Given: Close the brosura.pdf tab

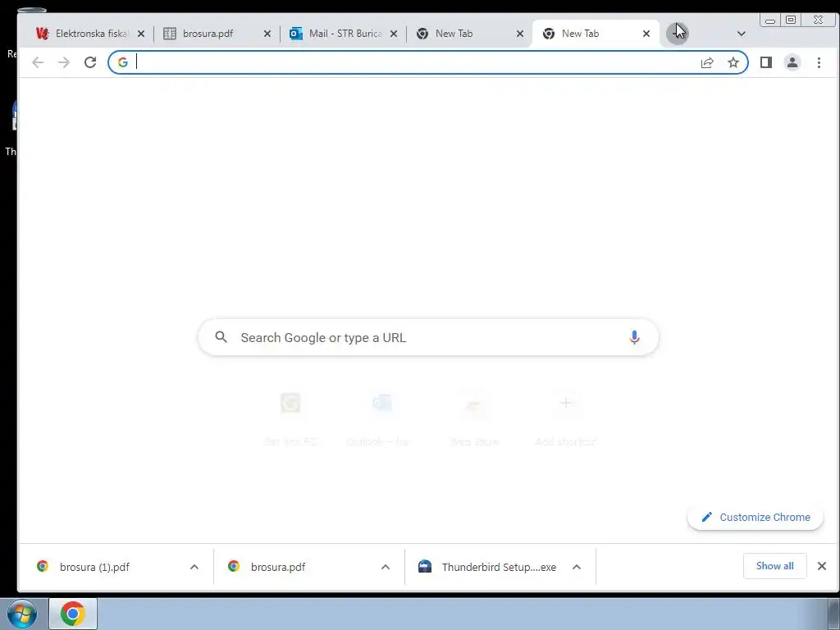Looking at the screenshot, I should 267,34.
